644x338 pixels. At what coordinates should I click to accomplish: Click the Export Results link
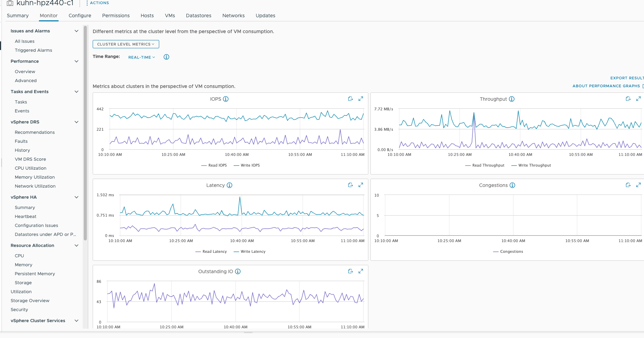[627, 78]
